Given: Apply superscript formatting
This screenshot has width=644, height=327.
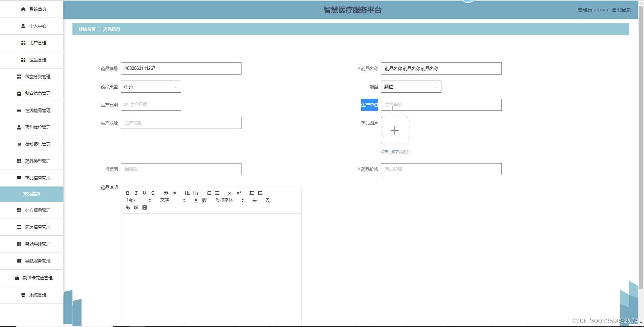Looking at the screenshot, I should (x=239, y=193).
